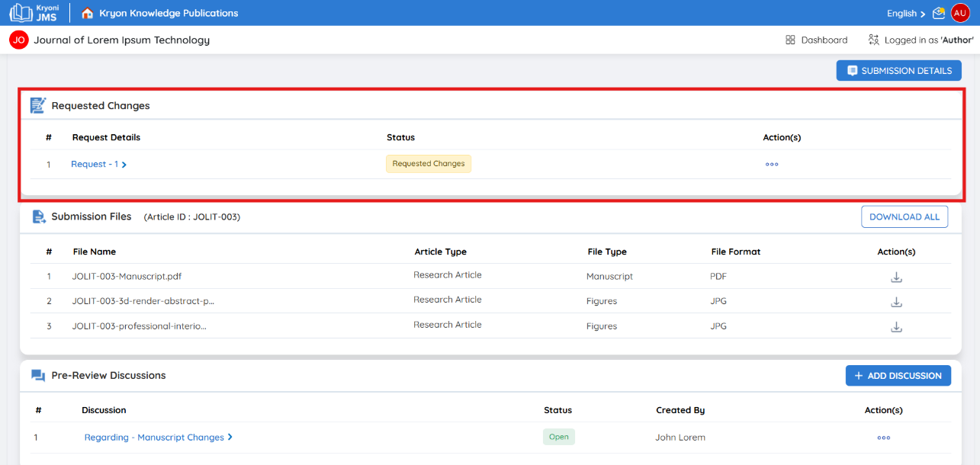
Task: Download JOLIT-003-3d-render-abstract figure file
Action: tap(897, 302)
